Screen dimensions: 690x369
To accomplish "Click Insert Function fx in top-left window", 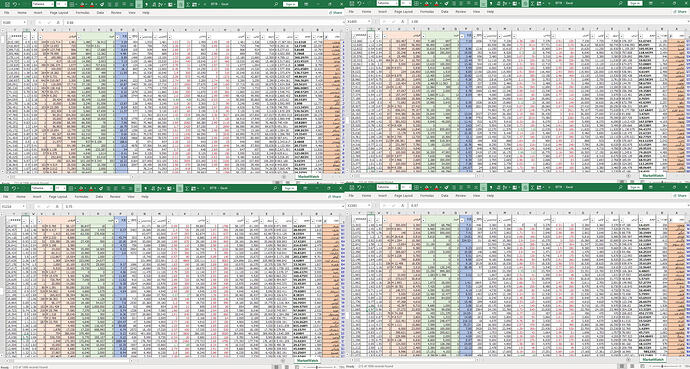I will pyautogui.click(x=58, y=22).
